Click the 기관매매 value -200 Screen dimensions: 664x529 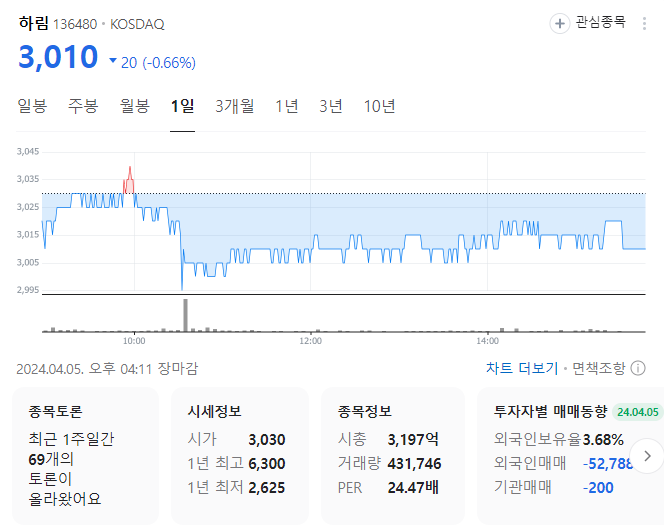[x=598, y=488]
